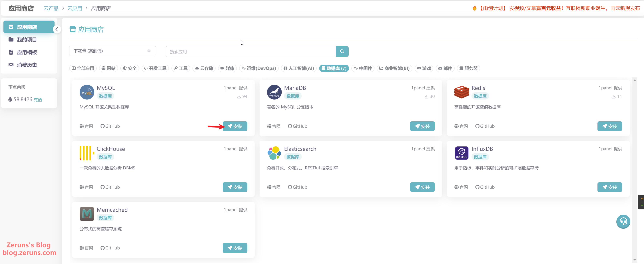Click 充值 to recharge balance
The width and height of the screenshot is (644, 264).
pyautogui.click(x=38, y=100)
